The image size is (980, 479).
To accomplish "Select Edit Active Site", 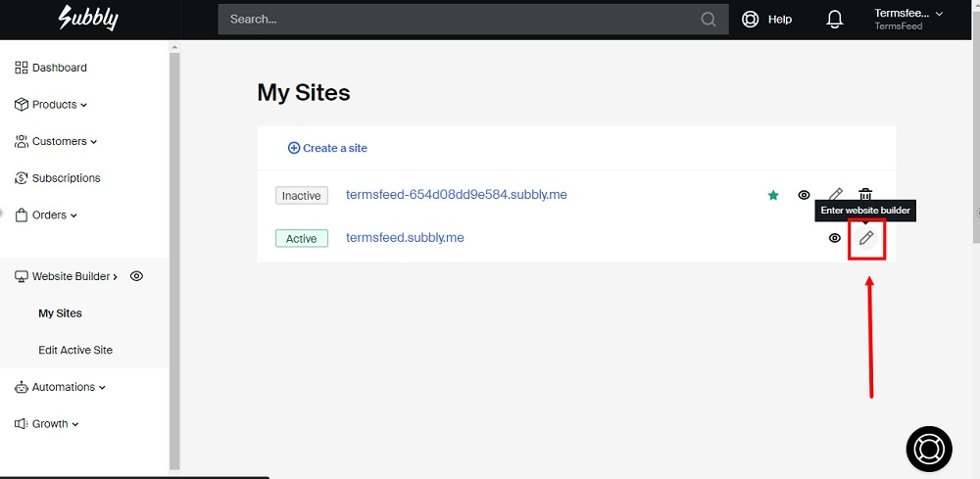I will (x=75, y=350).
